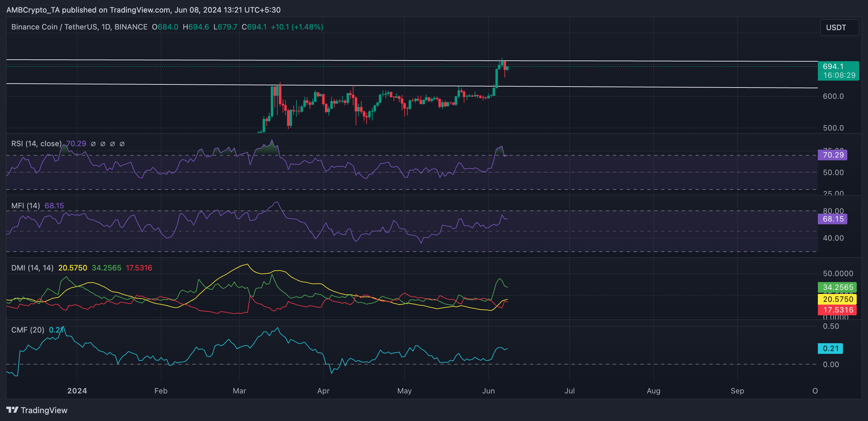Click the Mar label on time axis

pos(239,391)
